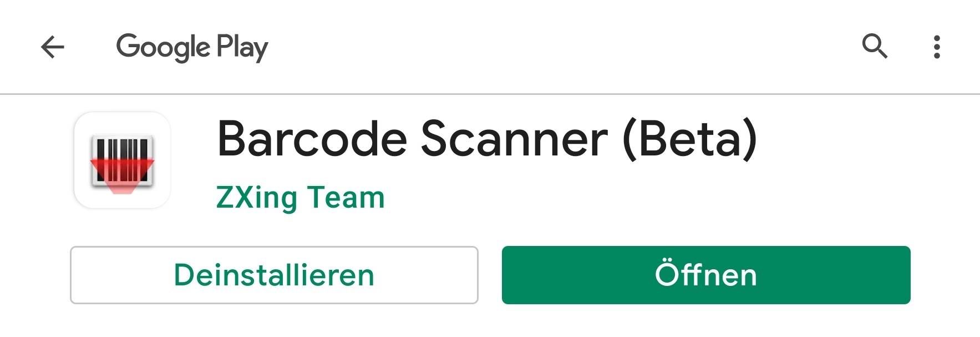Show the overflow options dropdown

937,47
